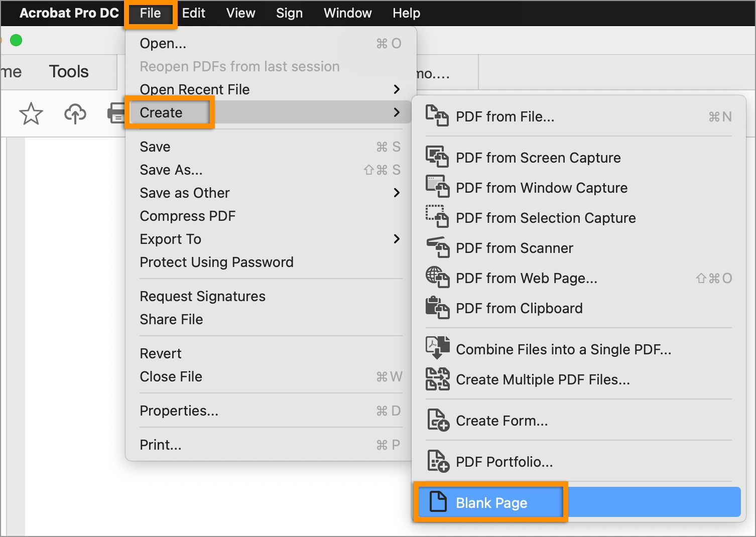Click the Combine Files into a Single PDF icon

437,348
